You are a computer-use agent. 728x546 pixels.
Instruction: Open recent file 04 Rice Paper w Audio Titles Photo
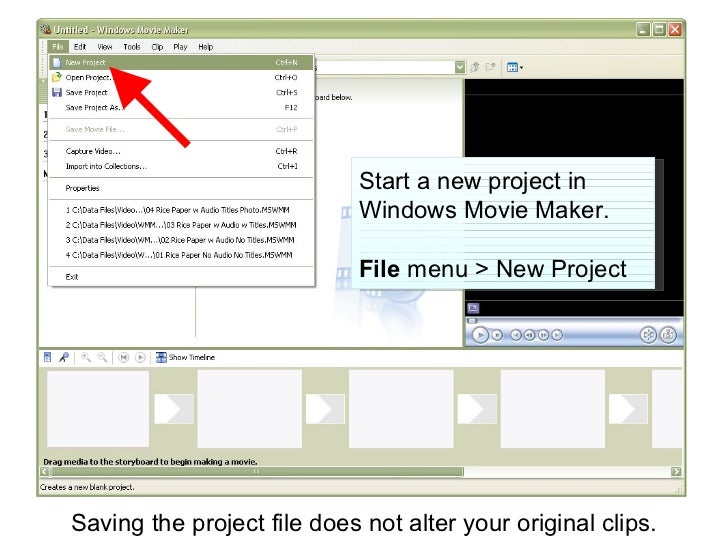point(182,210)
